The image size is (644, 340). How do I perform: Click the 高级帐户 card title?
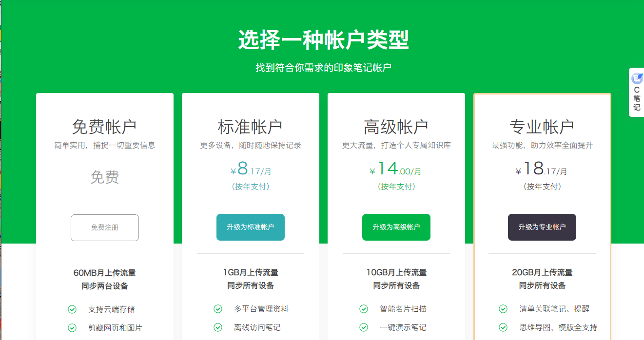coord(396,127)
